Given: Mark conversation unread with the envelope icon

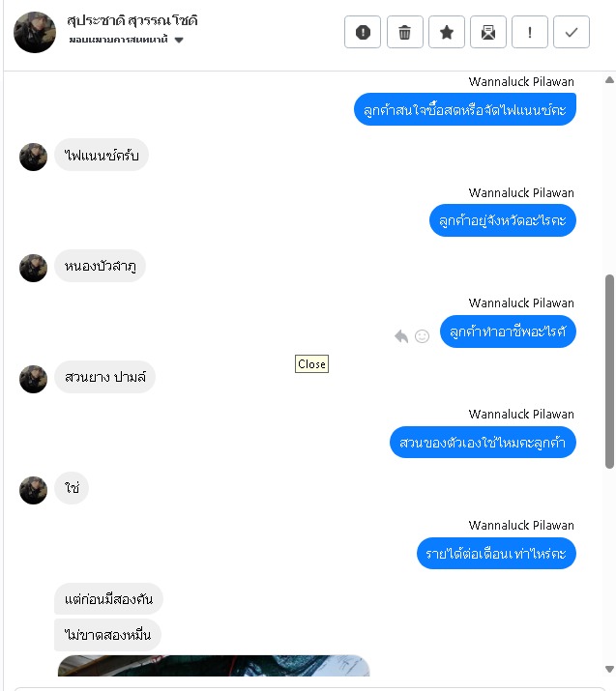Looking at the screenshot, I should 488,32.
